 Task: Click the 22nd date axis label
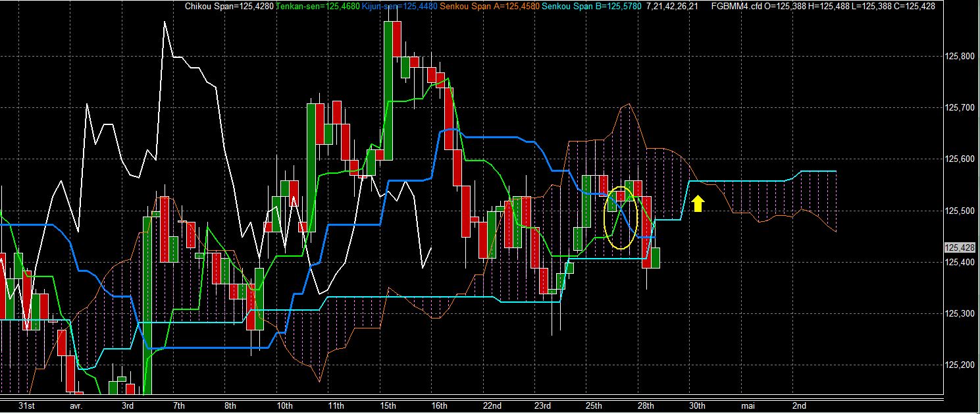click(x=492, y=405)
